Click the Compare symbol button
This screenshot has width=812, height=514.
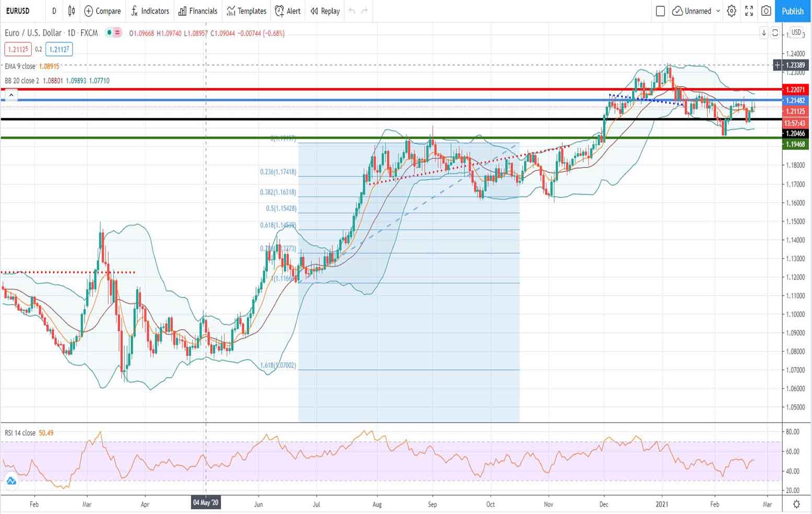[102, 11]
